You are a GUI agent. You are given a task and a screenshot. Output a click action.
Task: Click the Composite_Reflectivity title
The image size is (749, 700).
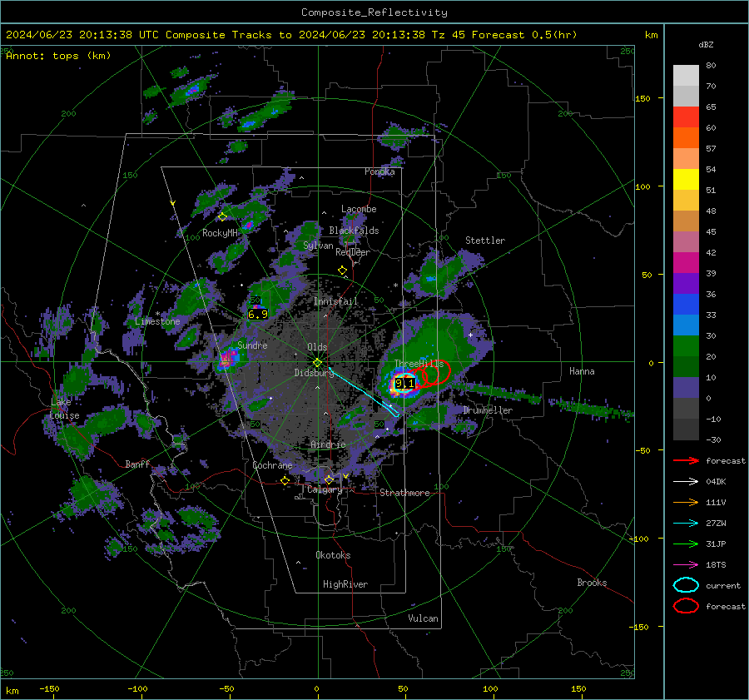(374, 12)
